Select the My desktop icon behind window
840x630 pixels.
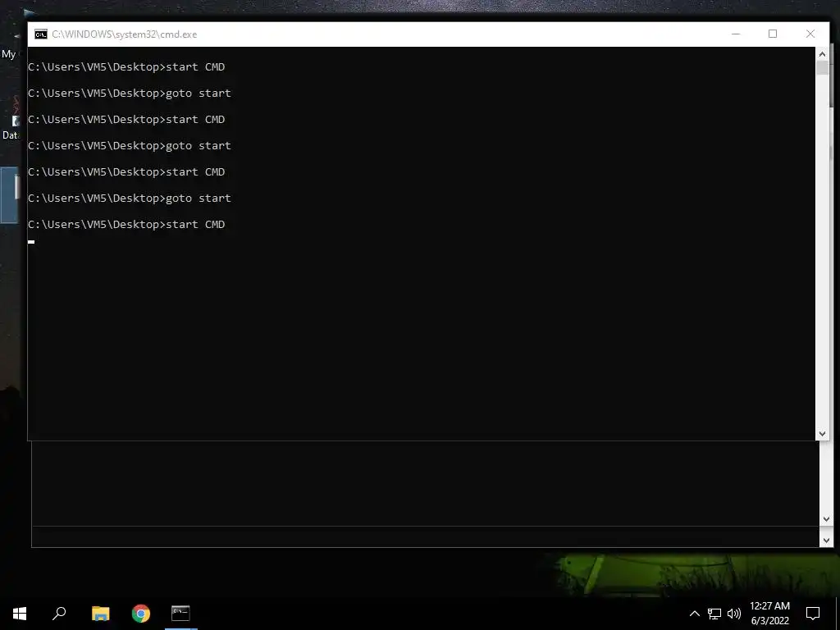8,54
